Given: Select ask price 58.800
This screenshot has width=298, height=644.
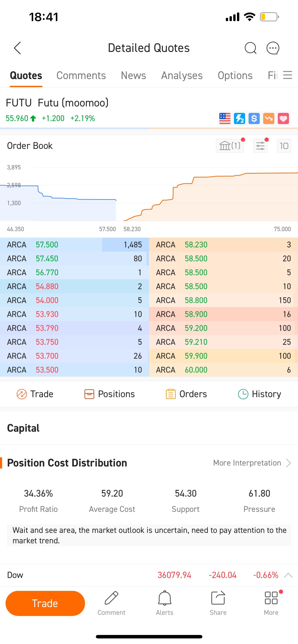Looking at the screenshot, I should click(196, 300).
